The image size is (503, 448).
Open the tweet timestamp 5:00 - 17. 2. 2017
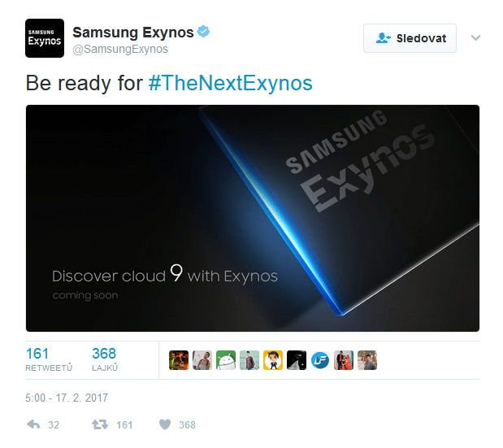point(67,398)
